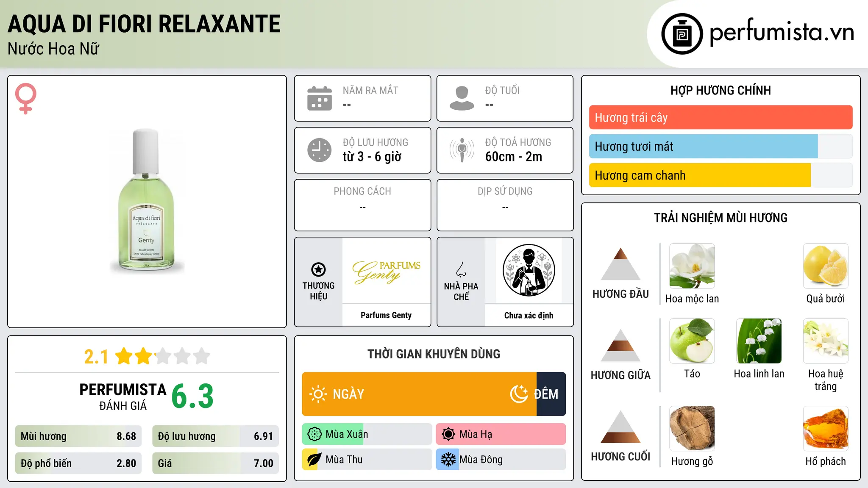Click the Aqua Di Fiori Relaxante title

[x=144, y=24]
